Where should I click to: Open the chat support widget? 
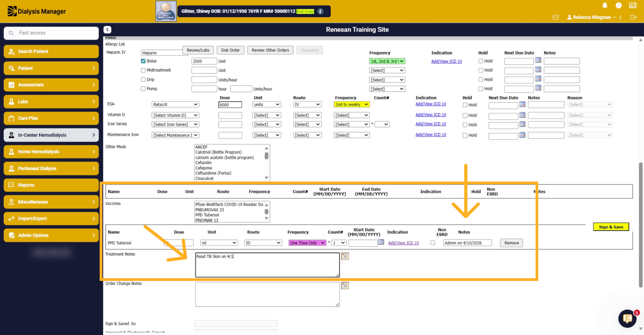pos(627,319)
